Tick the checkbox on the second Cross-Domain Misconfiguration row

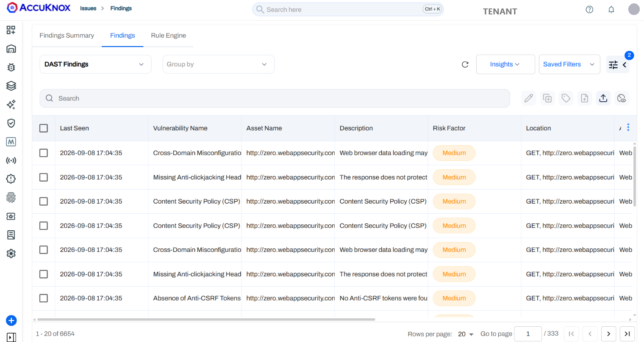click(x=44, y=250)
